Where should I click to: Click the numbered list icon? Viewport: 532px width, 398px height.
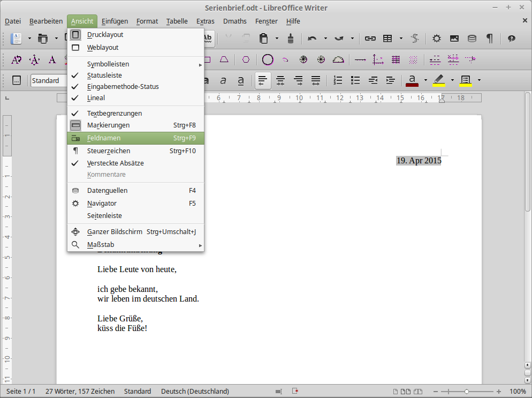tap(338, 80)
